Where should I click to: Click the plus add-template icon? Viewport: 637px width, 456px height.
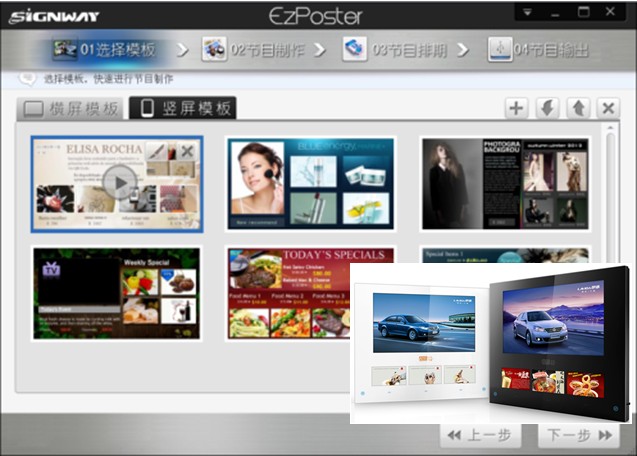[516, 108]
